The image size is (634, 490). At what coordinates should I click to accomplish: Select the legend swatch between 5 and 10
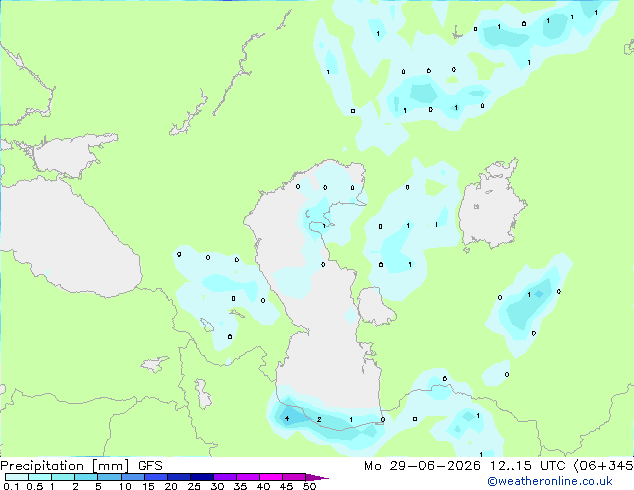coord(109,477)
